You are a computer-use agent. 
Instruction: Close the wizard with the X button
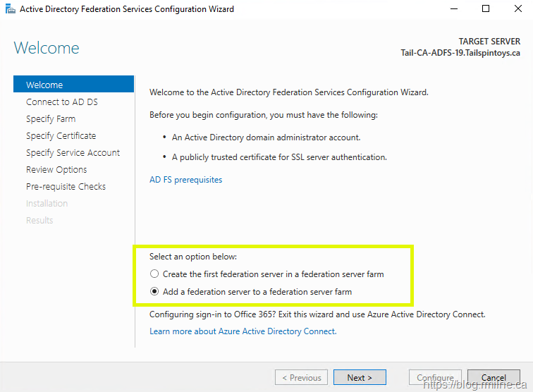point(517,9)
